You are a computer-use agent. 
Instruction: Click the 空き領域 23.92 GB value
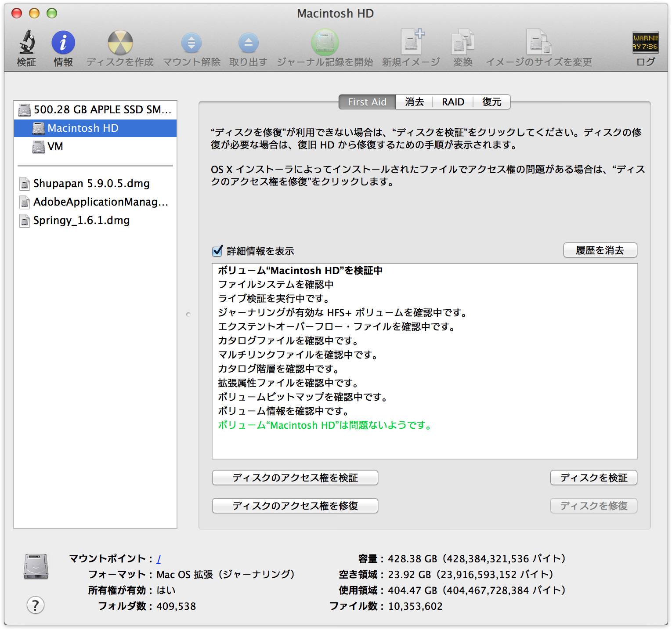pyautogui.click(x=470, y=575)
